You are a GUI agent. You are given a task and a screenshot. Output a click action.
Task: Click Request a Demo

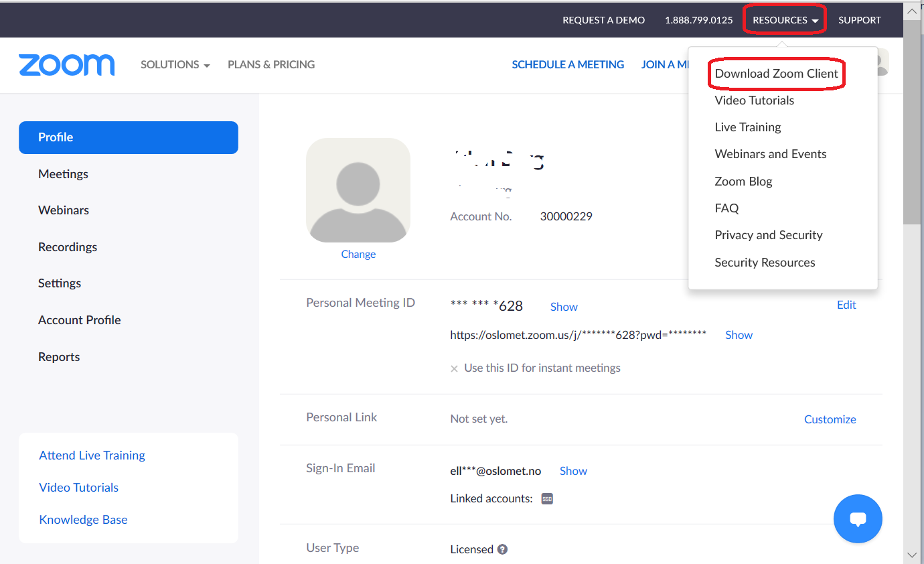[603, 20]
